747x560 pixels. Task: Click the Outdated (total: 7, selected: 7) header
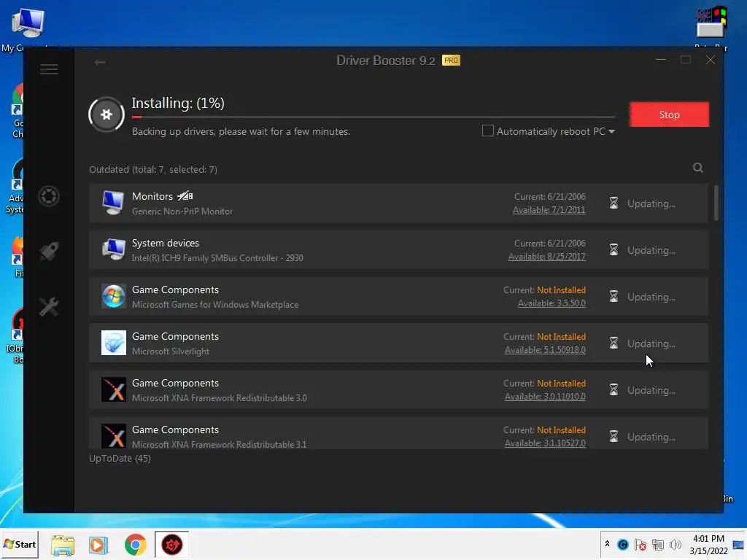pos(153,169)
